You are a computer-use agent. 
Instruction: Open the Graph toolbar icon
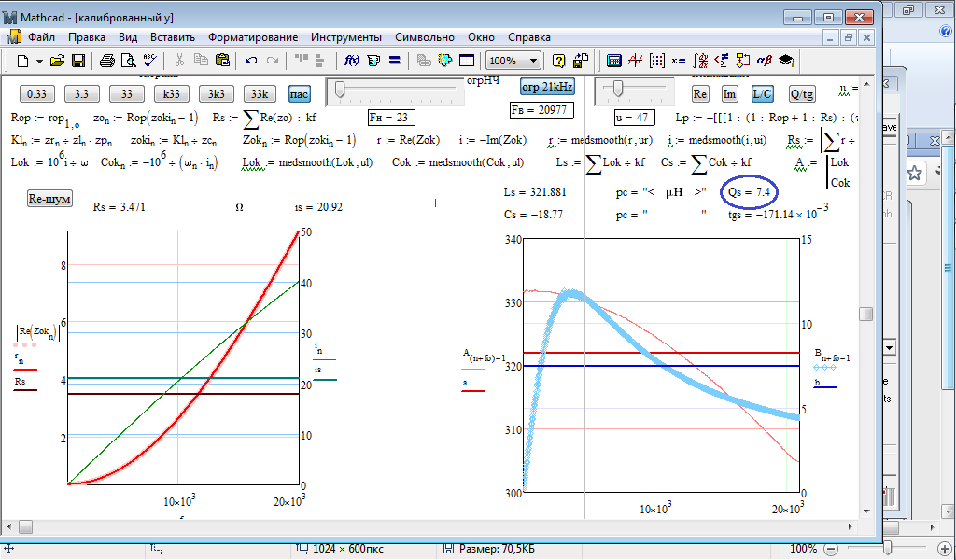(x=635, y=61)
